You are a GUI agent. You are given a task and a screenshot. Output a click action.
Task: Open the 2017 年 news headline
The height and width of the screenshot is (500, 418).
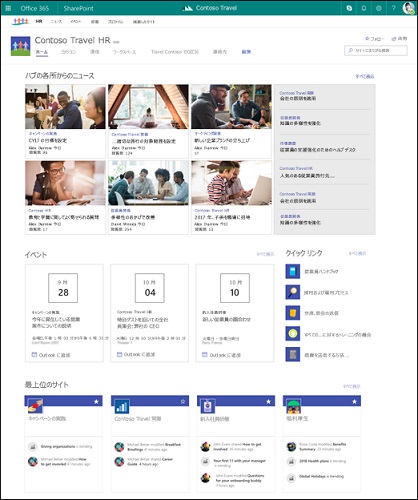222,217
